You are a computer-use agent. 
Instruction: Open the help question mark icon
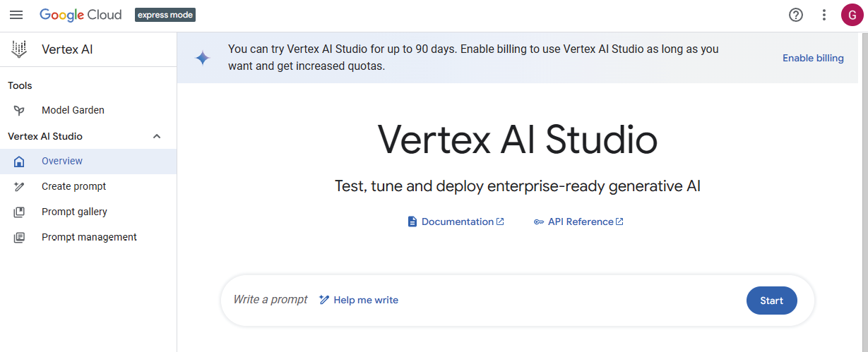(x=796, y=15)
